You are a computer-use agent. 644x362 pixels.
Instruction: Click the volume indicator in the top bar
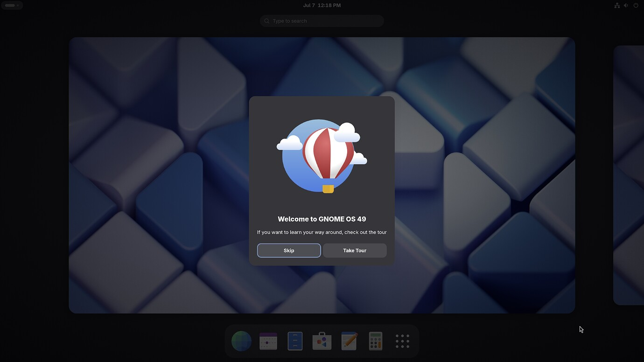point(626,5)
